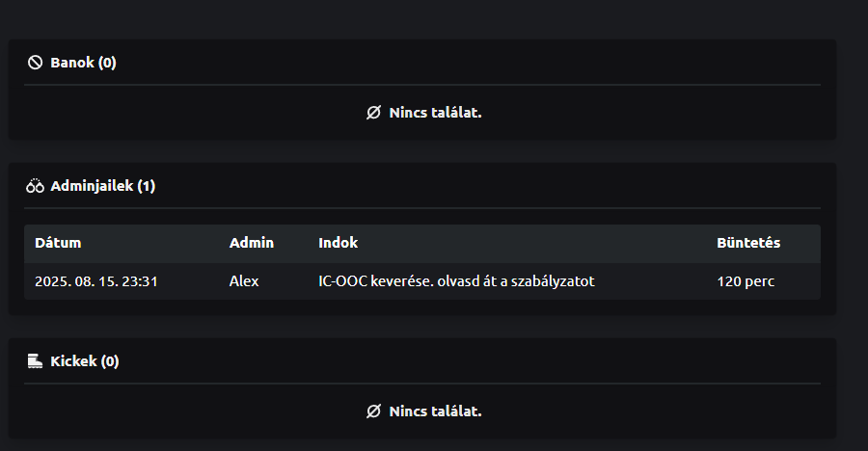Click the empty-set icon in Banok section
The width and height of the screenshot is (868, 451).
374,113
